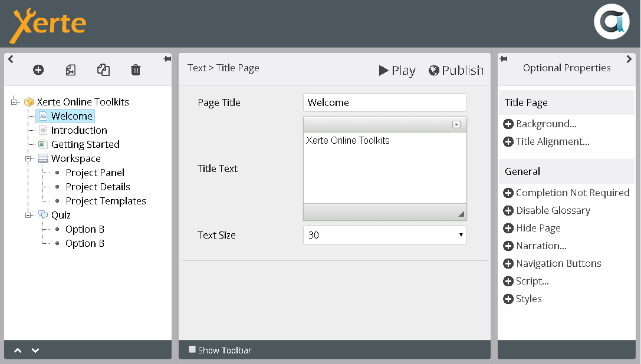Add Script property plus icon
Screen dimensions: 641x364
point(508,281)
